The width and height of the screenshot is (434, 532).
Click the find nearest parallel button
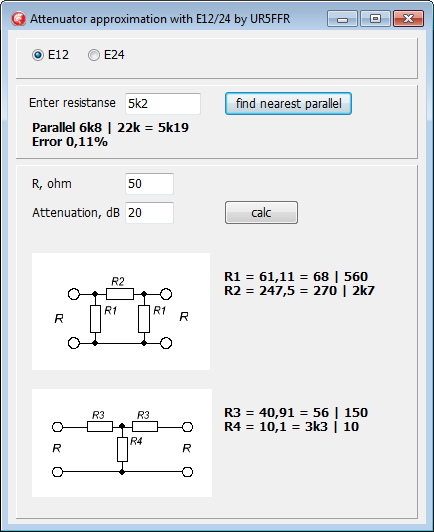click(x=288, y=103)
